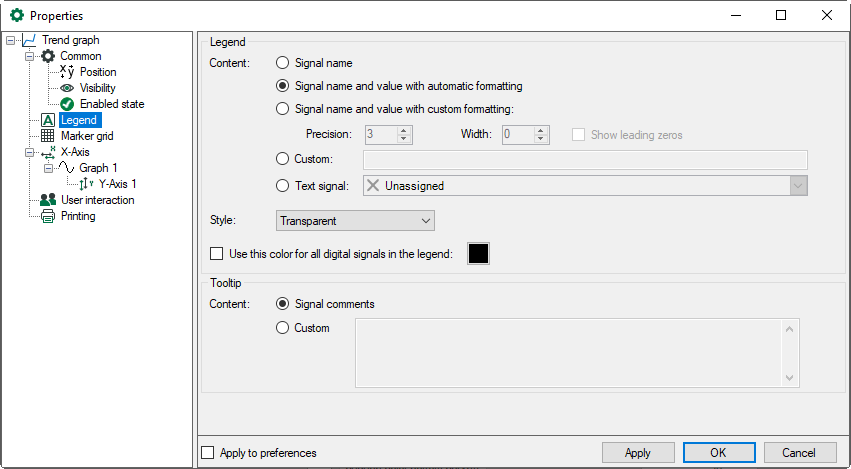Click the Enabled state green checkmark icon
This screenshot has height=469, width=851.
click(67, 104)
